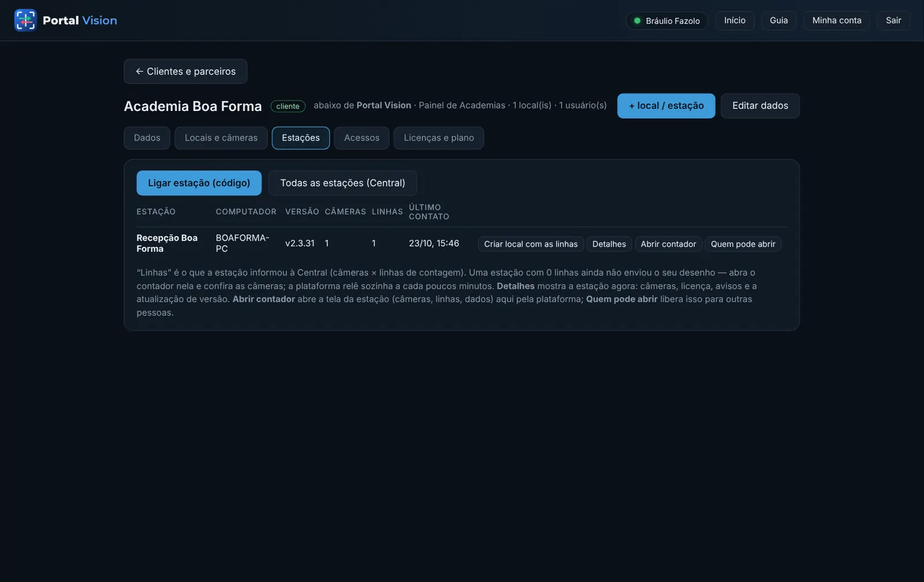The width and height of the screenshot is (924, 582).
Task: Click Abrir contador for the station
Action: click(x=668, y=244)
